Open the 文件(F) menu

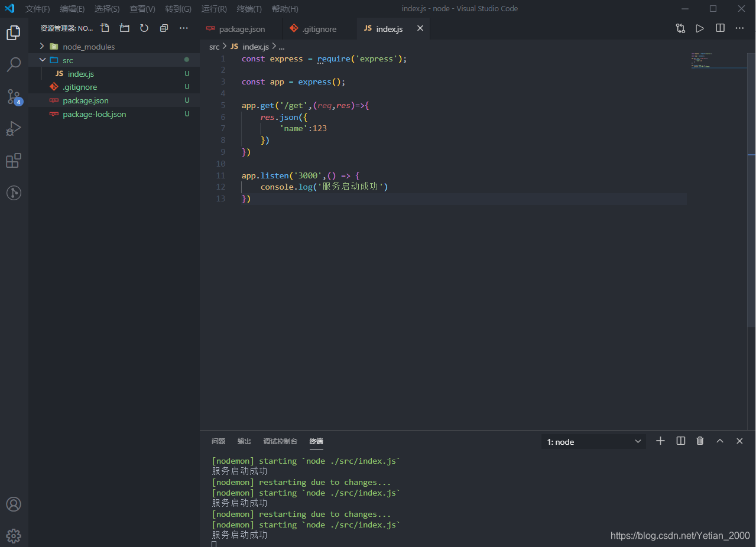38,9
